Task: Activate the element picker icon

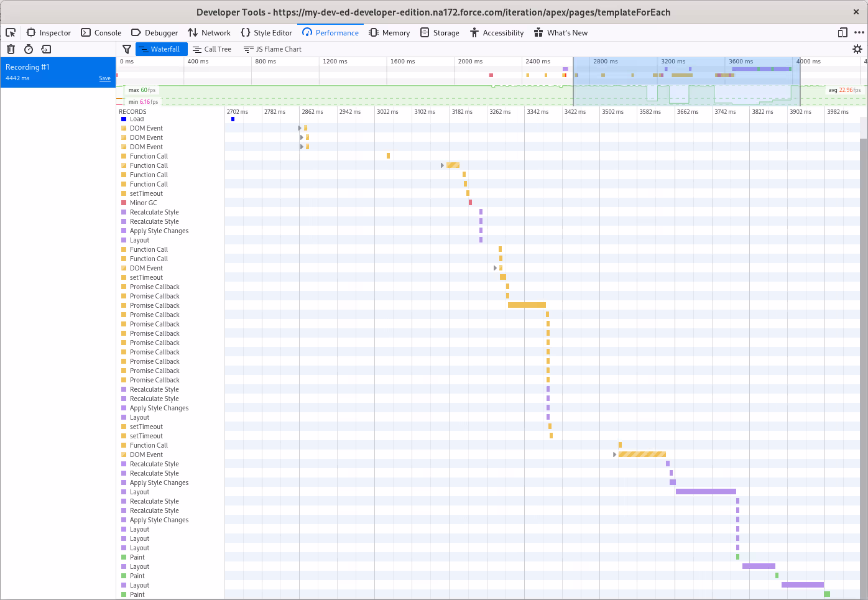Action: [11, 33]
